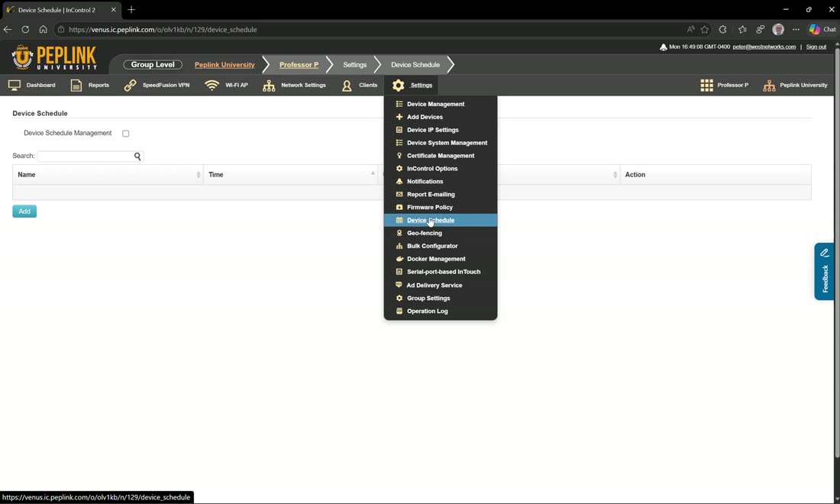Screen dimensions: 840x504
Task: Click the notification bell icon by the time
Action: click(x=663, y=47)
